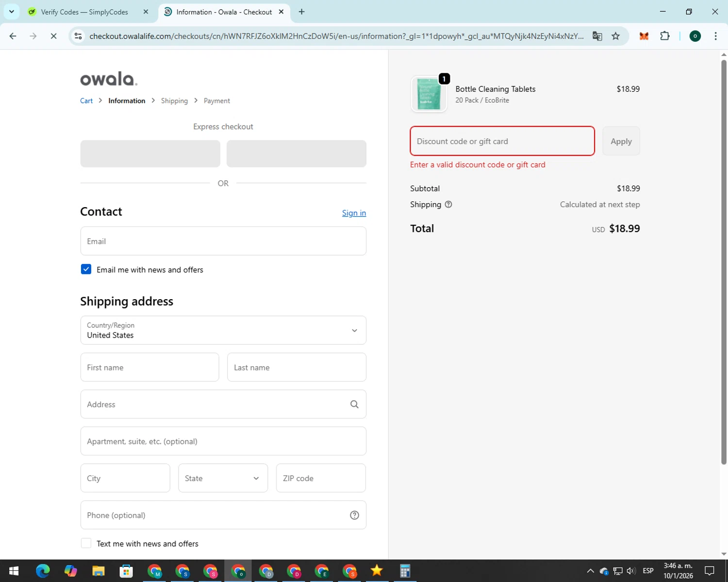This screenshot has width=728, height=582.
Task: Click the left express checkout button
Action: tap(150, 154)
